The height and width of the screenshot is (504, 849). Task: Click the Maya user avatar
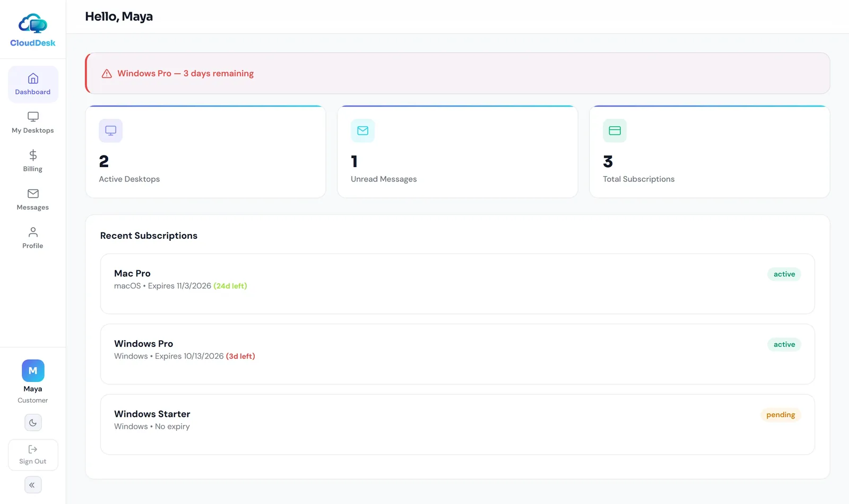click(x=33, y=371)
